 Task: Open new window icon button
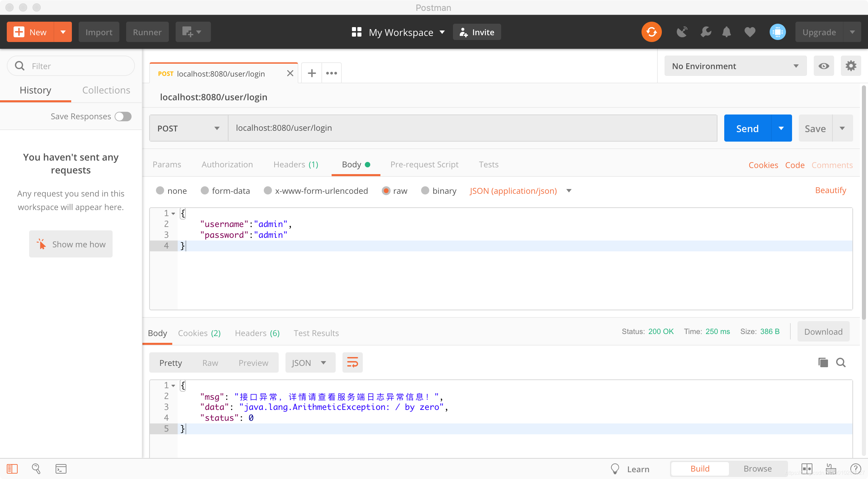tap(193, 32)
